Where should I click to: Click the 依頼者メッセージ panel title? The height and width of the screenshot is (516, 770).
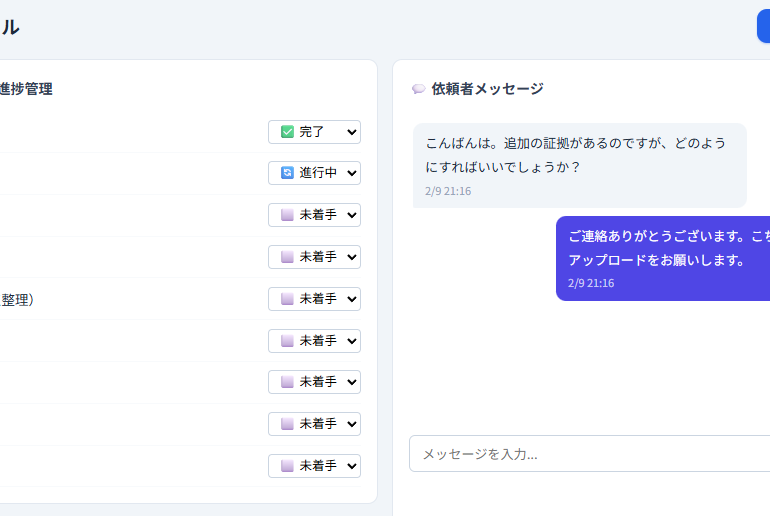pos(487,89)
